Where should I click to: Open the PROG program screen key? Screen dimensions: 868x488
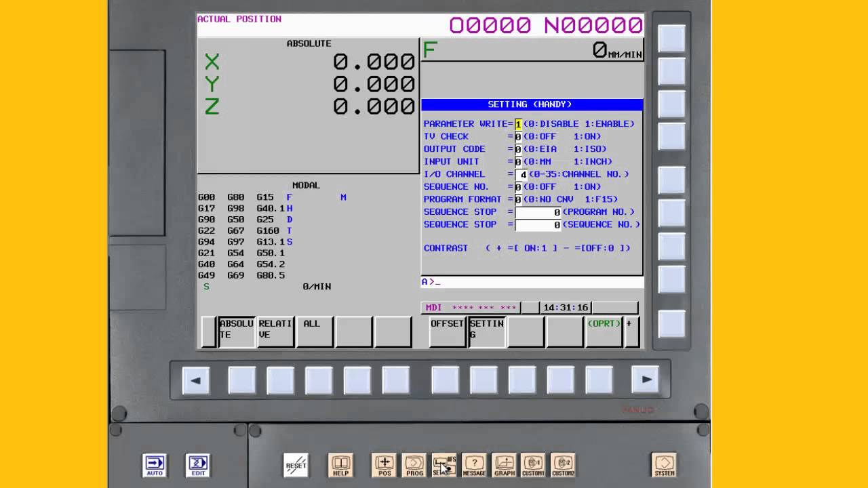(414, 465)
